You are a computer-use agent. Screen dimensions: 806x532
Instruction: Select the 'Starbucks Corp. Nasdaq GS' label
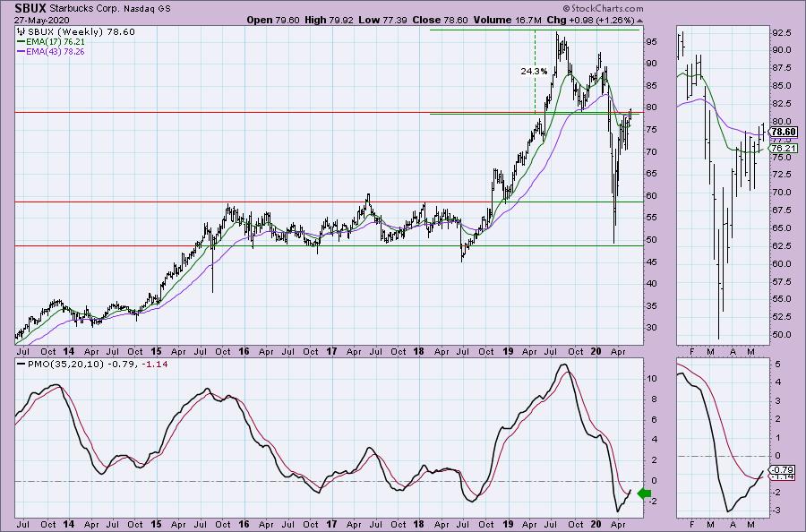[110, 9]
